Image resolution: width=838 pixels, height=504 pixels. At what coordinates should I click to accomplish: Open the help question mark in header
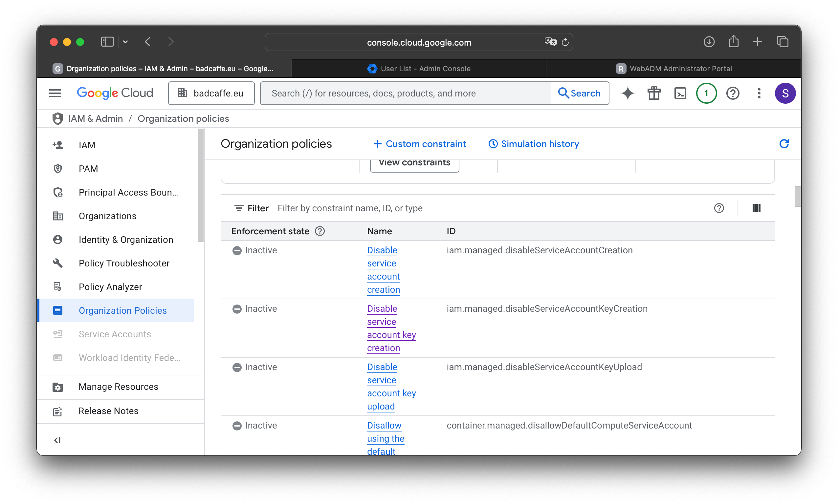tap(732, 93)
